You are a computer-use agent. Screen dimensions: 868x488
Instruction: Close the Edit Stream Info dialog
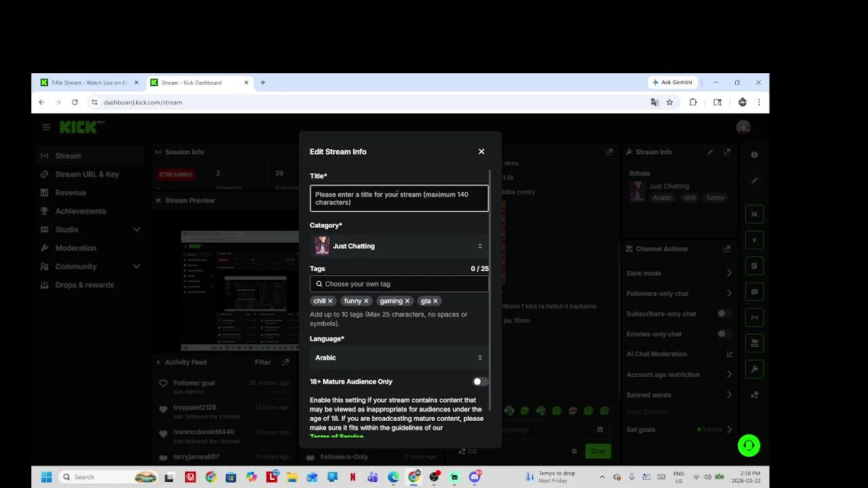[481, 152]
